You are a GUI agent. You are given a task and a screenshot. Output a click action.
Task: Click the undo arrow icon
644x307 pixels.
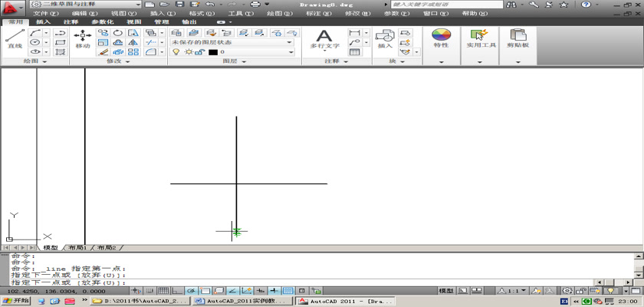click(209, 4)
